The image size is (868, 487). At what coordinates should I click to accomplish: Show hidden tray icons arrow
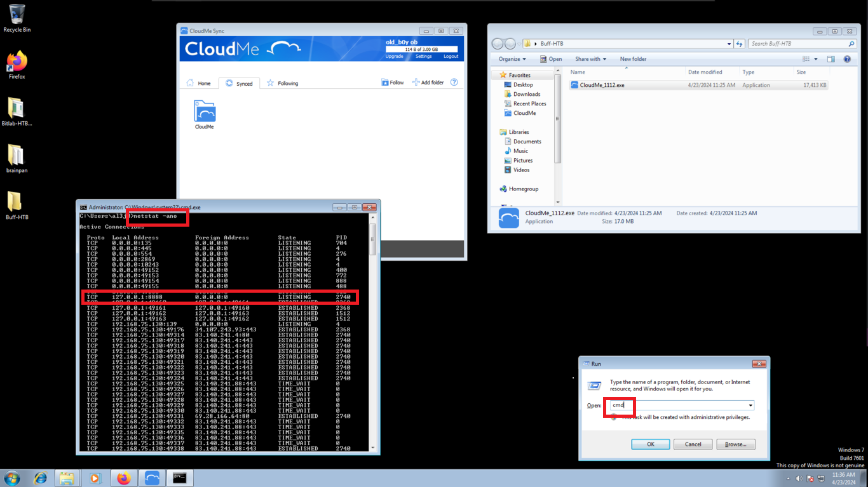789,479
